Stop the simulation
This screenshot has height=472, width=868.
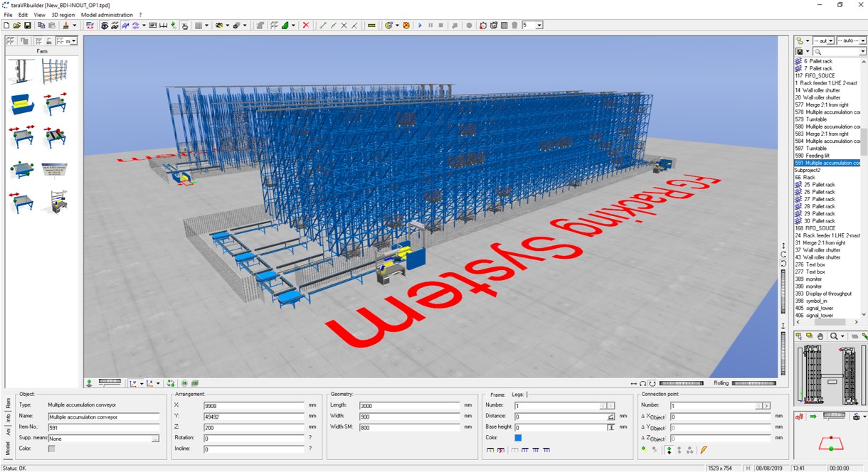point(441,26)
